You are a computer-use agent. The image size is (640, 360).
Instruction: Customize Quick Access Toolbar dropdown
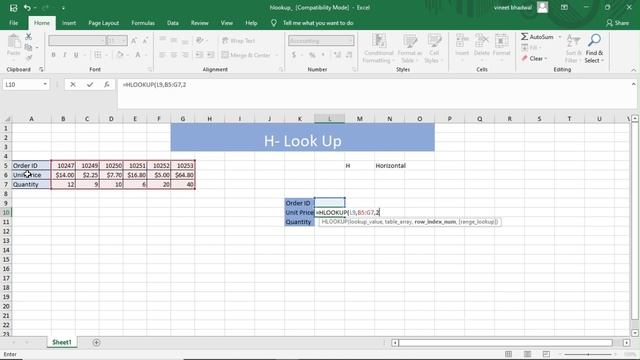point(63,8)
